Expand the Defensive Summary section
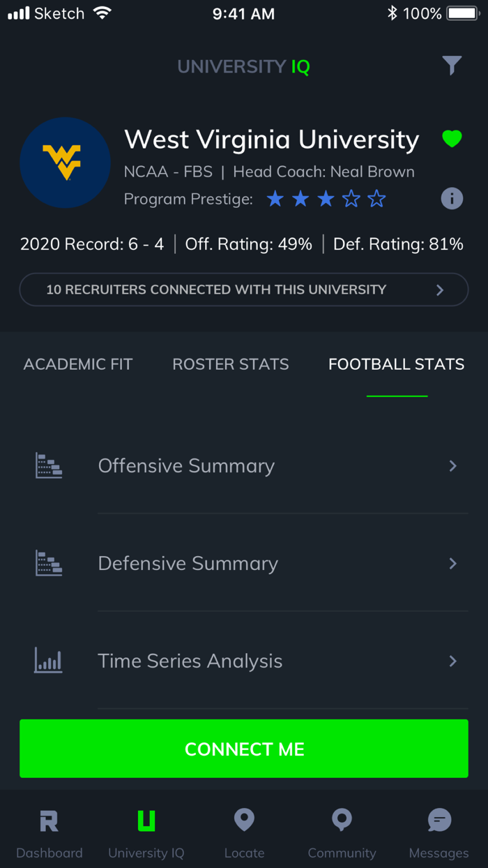This screenshot has width=488, height=868. click(244, 563)
